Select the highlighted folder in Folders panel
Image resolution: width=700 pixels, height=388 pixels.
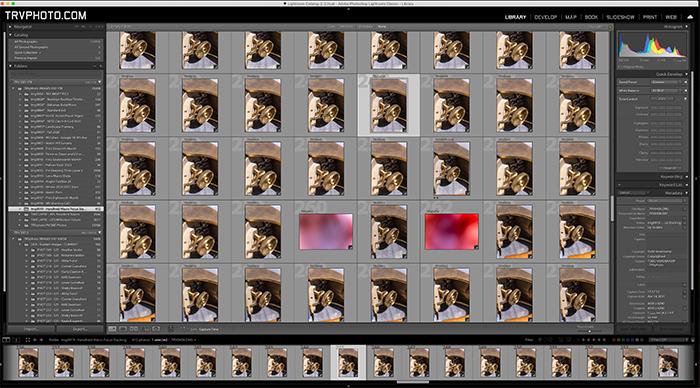(x=56, y=209)
